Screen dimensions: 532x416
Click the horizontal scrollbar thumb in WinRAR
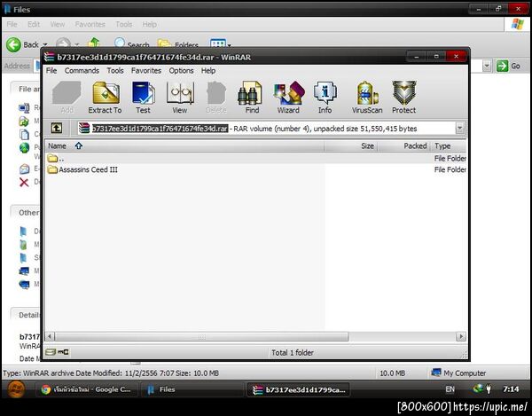(201, 336)
